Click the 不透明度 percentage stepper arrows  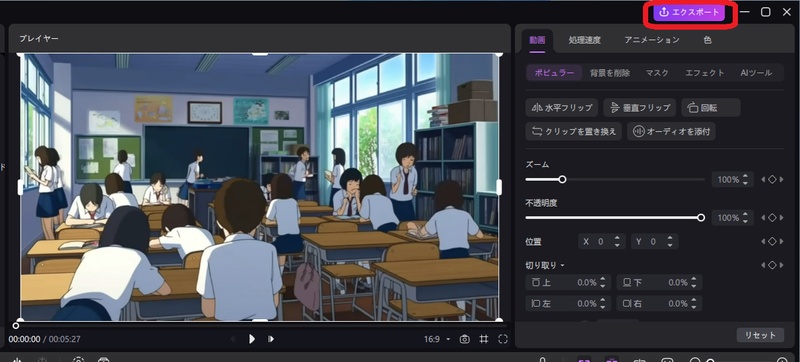coord(745,218)
